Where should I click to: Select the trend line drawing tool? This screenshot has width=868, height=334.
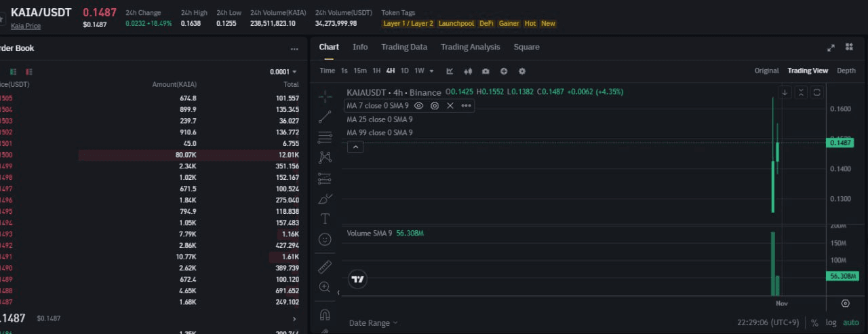(x=325, y=116)
